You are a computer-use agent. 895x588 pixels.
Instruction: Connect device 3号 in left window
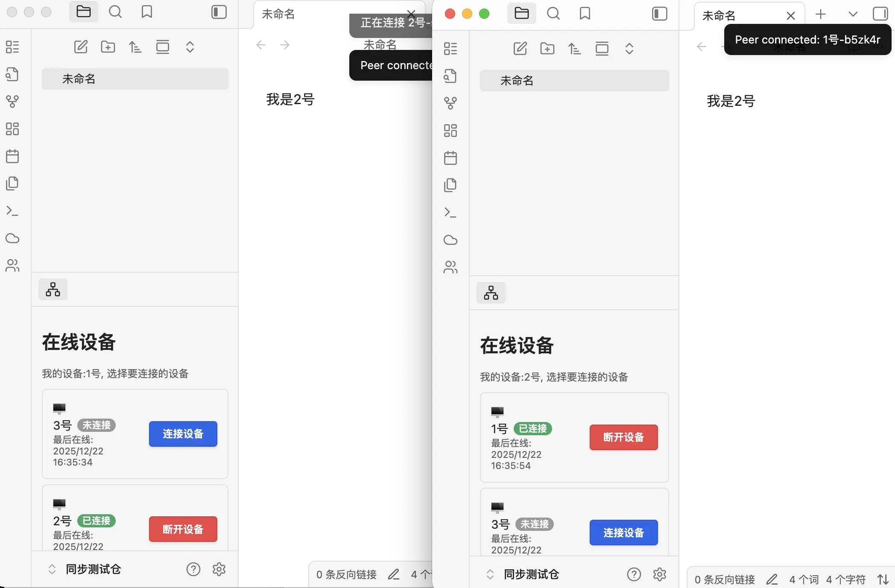183,434
